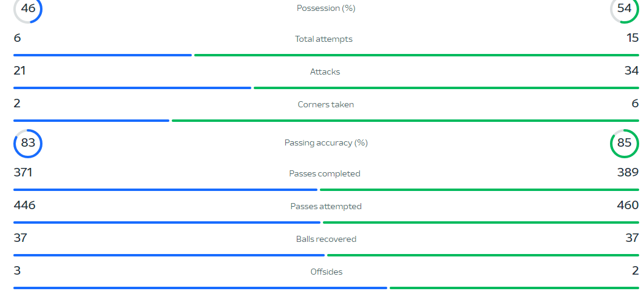Click the green Corners taken bar
The width and height of the screenshot is (644, 291).
[x=405, y=121]
